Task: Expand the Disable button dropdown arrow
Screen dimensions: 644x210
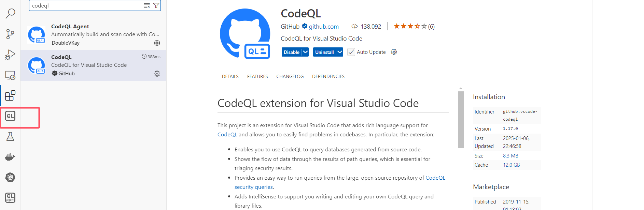Action: 305,52
